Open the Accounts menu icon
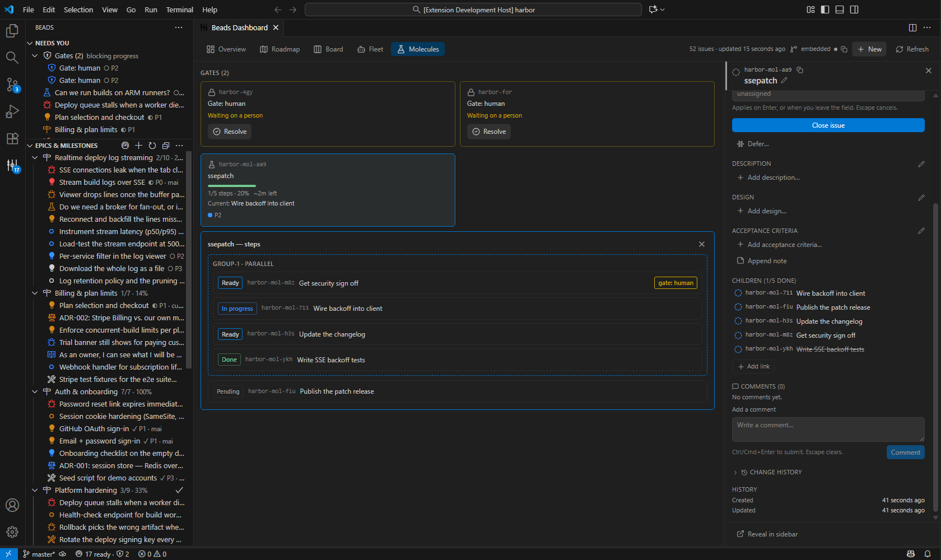 point(12,505)
